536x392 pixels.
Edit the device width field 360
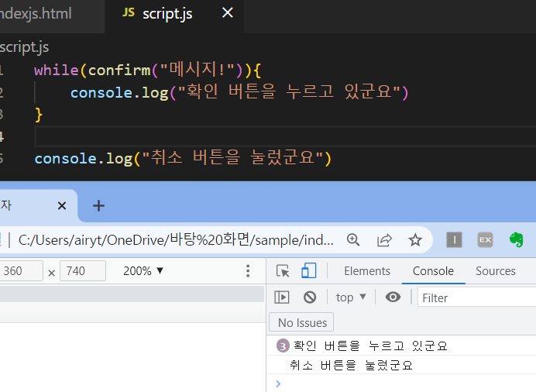click(21, 271)
